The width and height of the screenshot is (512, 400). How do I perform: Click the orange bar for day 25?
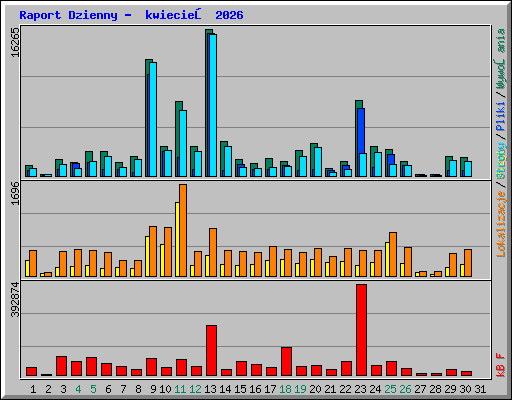(x=393, y=254)
